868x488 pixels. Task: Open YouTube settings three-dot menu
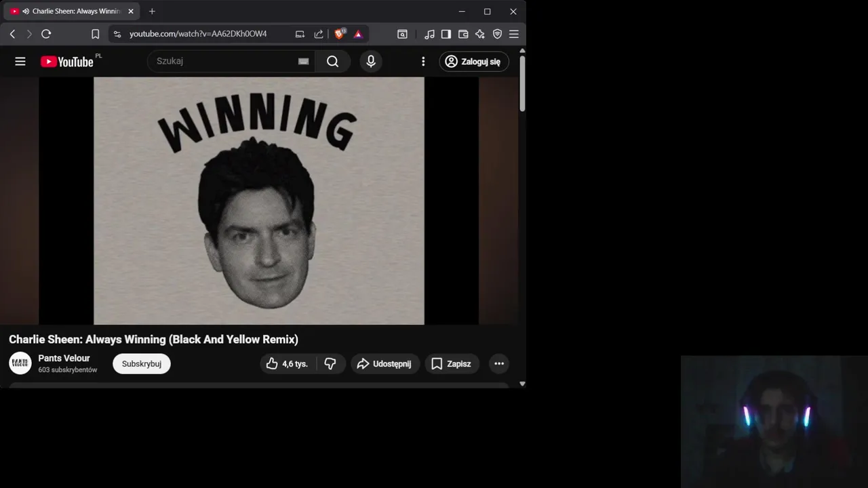(x=423, y=62)
